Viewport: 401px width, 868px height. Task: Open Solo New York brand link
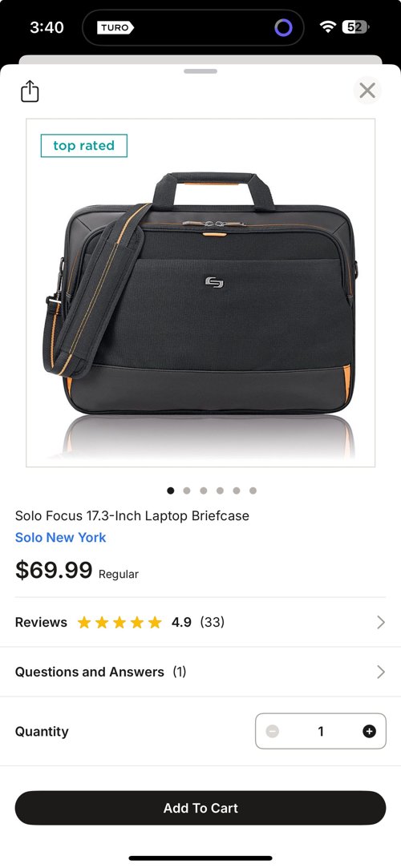(60, 538)
